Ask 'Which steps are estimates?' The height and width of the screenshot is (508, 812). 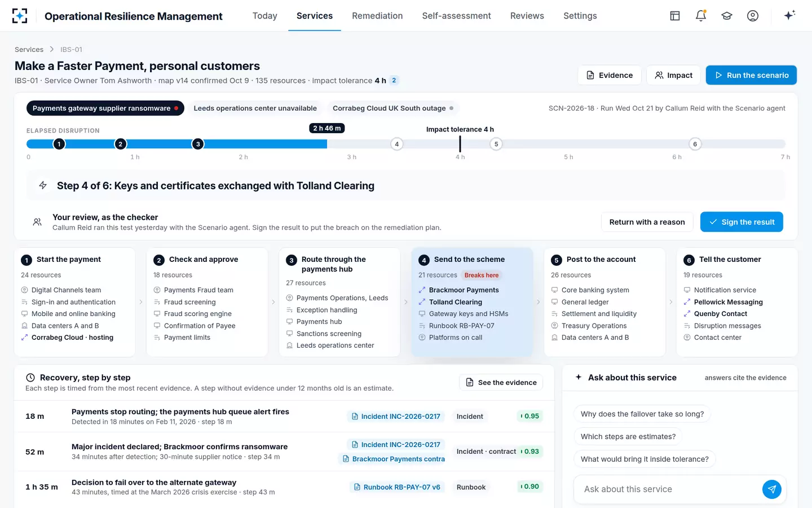click(x=628, y=436)
